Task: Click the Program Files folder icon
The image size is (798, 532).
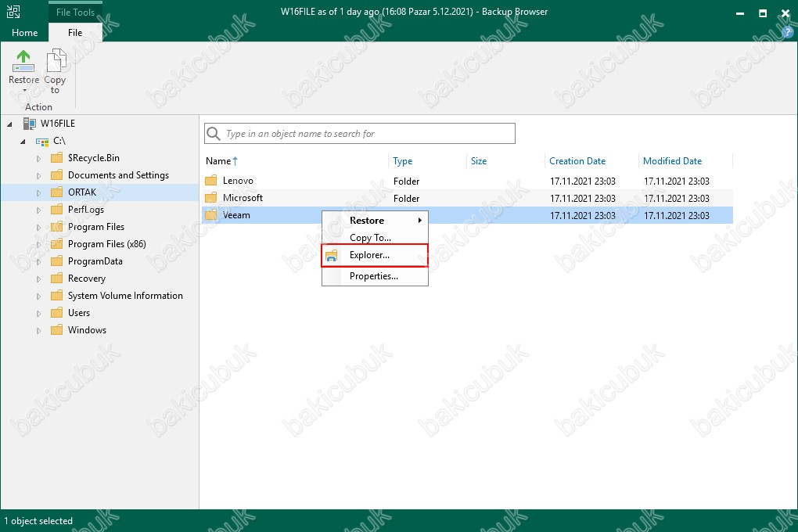Action: point(57,227)
